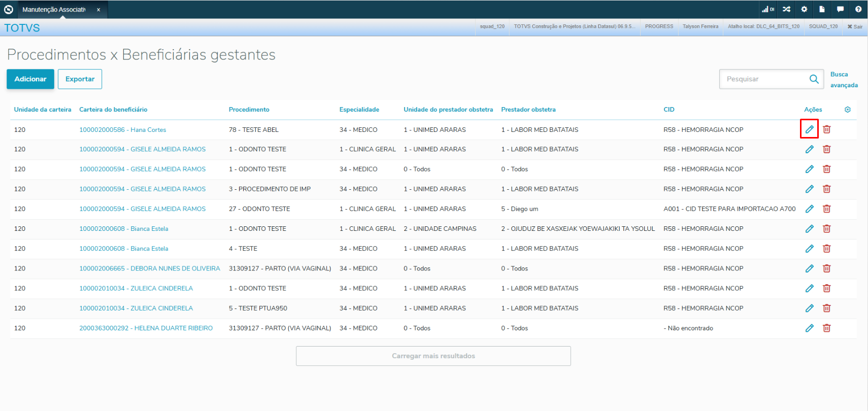
Task: Click Carregar mais resultados button
Action: click(433, 356)
